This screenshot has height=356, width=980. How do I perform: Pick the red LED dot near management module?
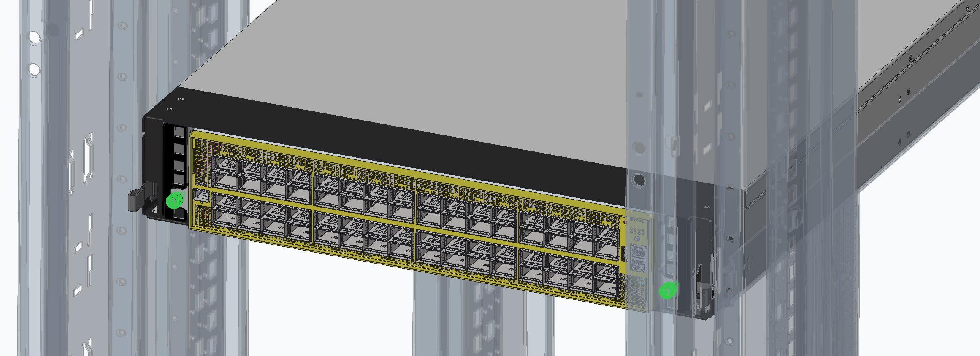click(x=625, y=222)
